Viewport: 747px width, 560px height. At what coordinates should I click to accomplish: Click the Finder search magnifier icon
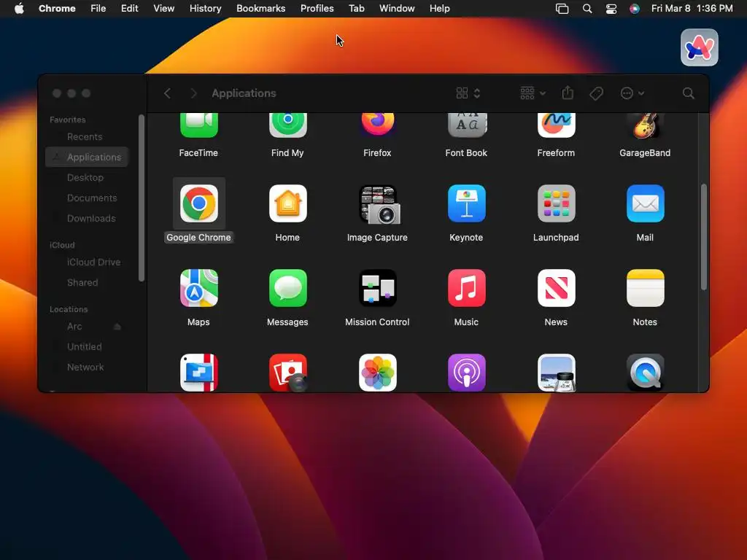pyautogui.click(x=688, y=93)
